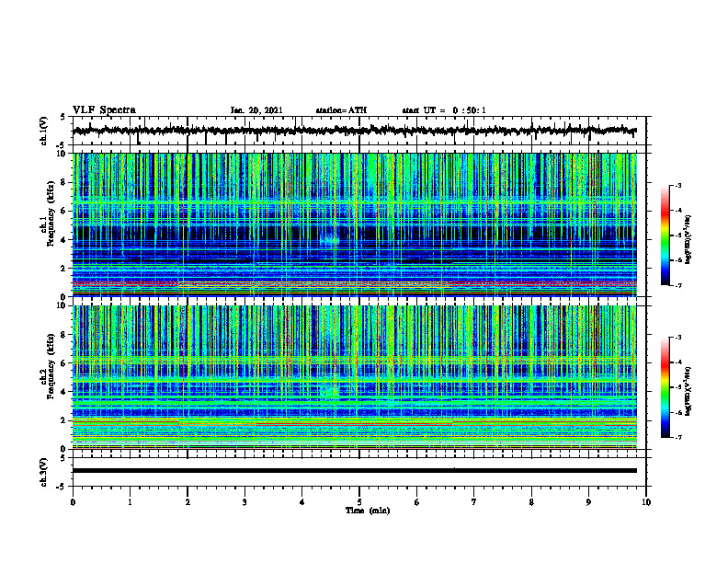The width and height of the screenshot is (728, 563).
Task: Click the "ch.3(V)" axis label
Action: (44, 472)
